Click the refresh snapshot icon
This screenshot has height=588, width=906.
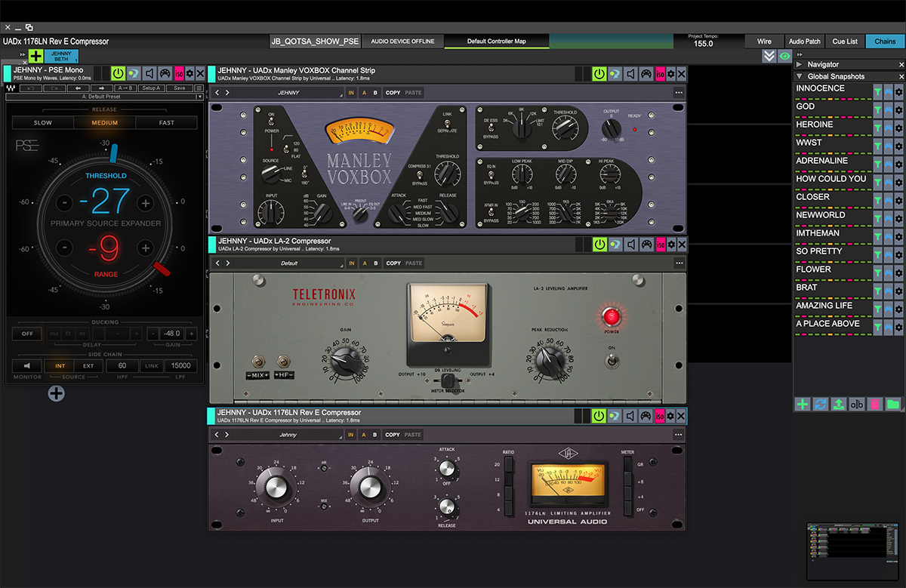820,405
